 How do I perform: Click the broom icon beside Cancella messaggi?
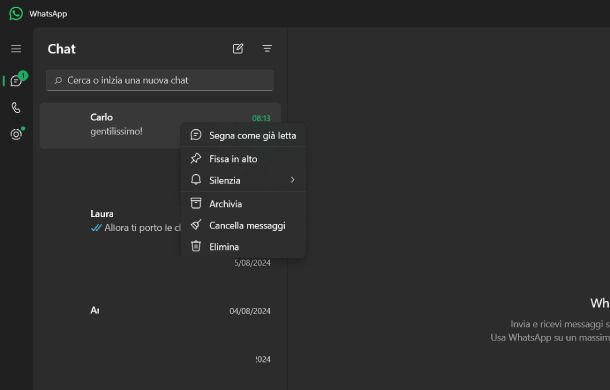tap(196, 225)
